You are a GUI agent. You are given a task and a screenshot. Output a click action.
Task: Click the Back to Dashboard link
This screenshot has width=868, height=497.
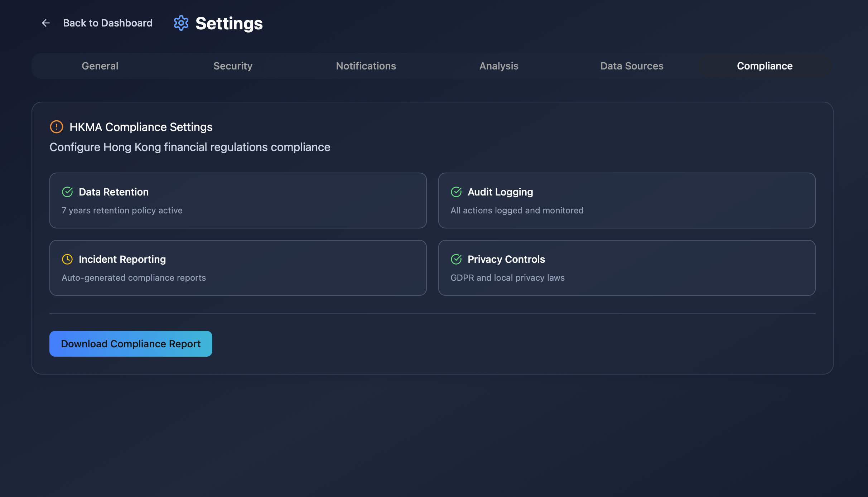(107, 23)
